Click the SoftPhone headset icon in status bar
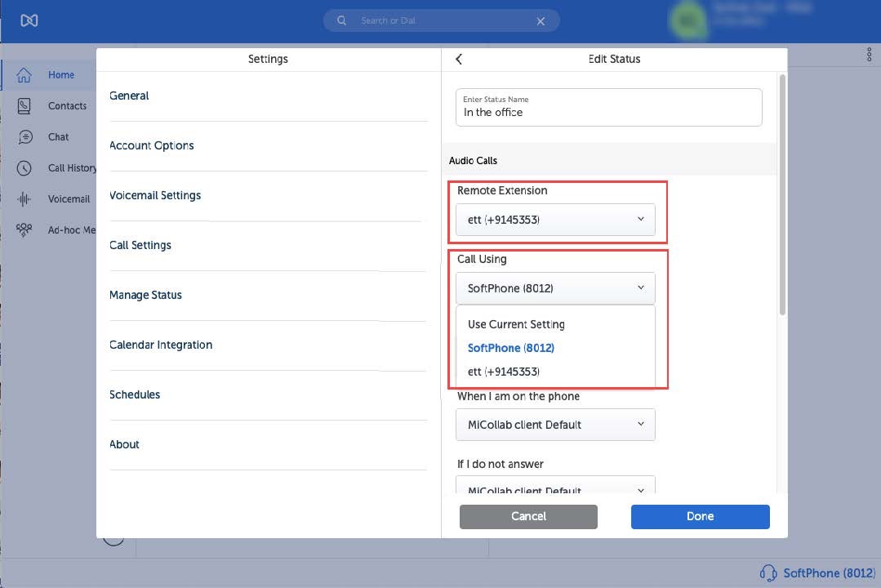The width and height of the screenshot is (881, 588). (x=768, y=572)
